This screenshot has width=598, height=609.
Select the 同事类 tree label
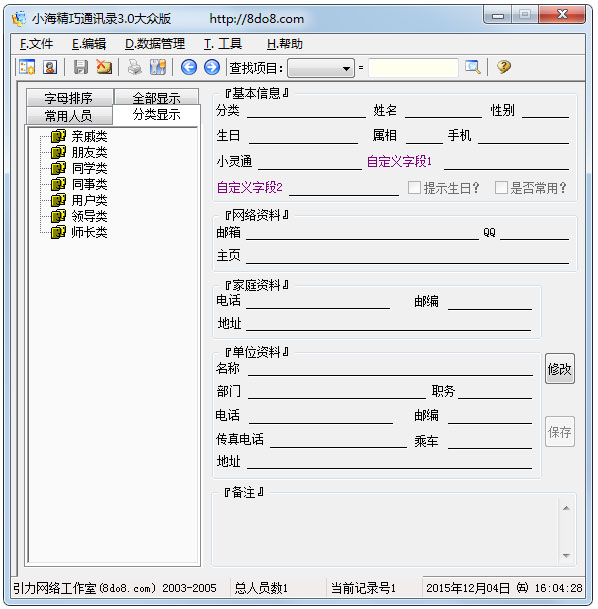pos(89,184)
